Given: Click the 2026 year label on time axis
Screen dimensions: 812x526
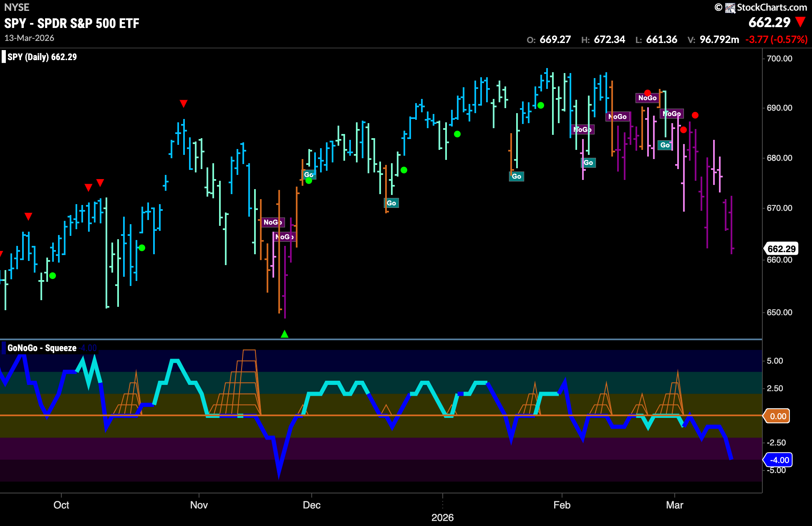Looking at the screenshot, I should [x=443, y=518].
